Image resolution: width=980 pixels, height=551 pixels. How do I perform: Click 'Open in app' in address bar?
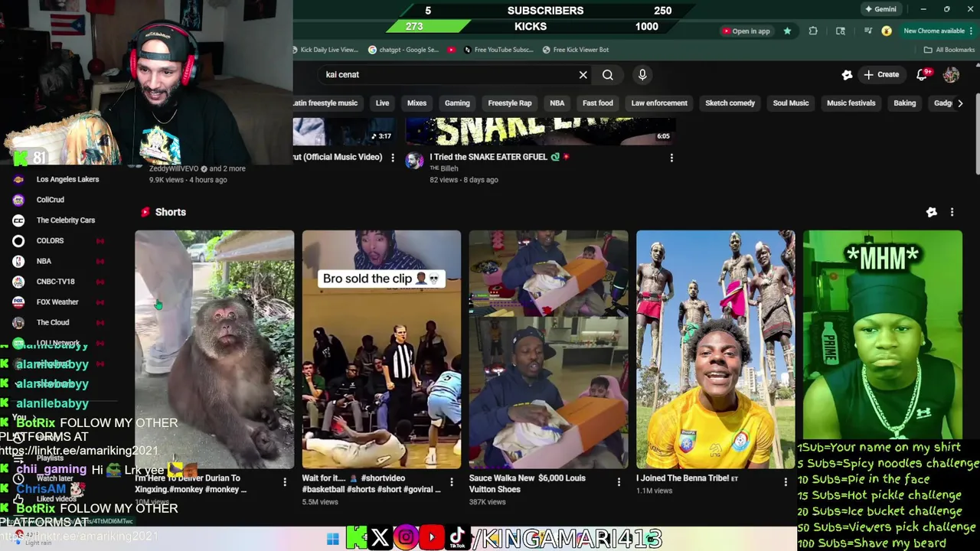(x=746, y=31)
